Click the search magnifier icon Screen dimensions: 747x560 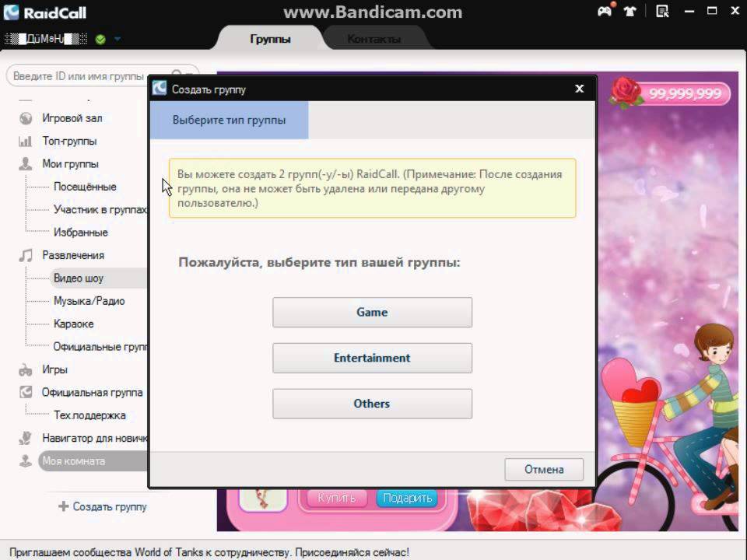[x=177, y=75]
